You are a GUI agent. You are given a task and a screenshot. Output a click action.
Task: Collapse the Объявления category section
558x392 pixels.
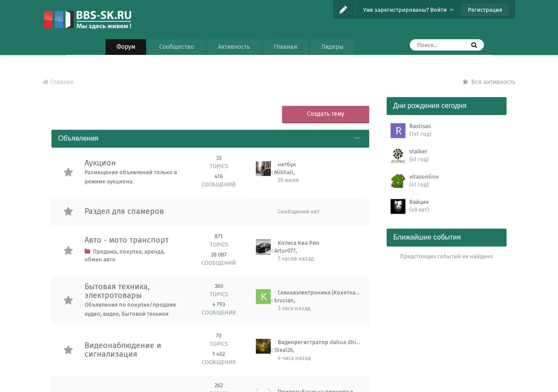[357, 138]
